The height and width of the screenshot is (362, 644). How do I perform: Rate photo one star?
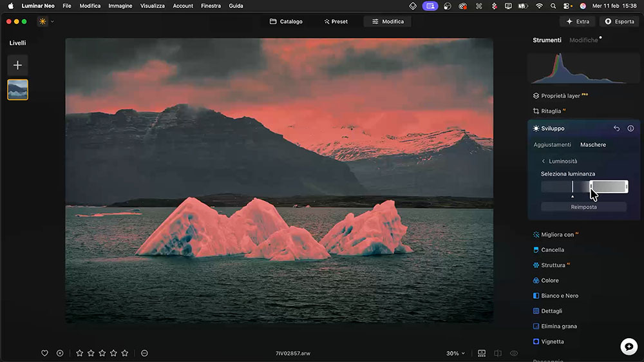click(x=80, y=353)
